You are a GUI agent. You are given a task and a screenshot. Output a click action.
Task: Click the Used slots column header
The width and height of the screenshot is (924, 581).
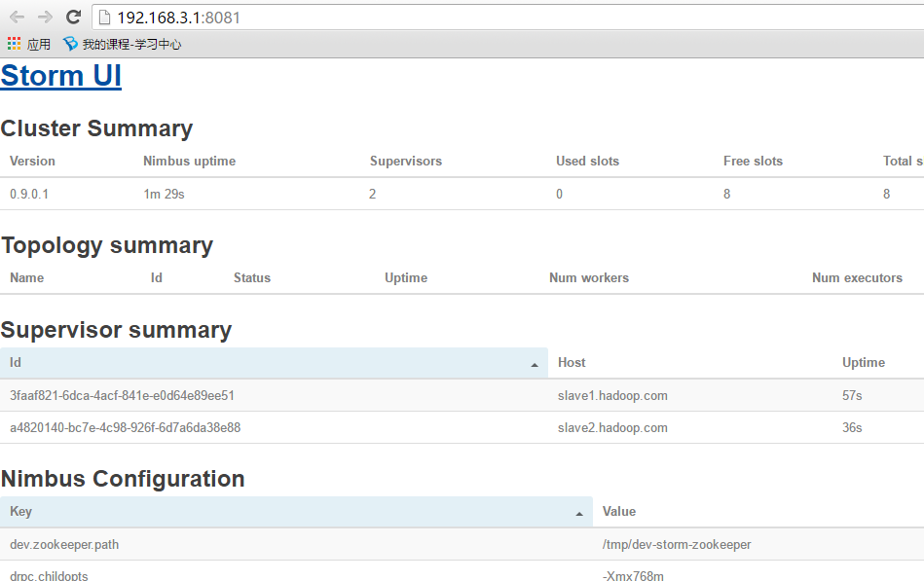click(587, 161)
